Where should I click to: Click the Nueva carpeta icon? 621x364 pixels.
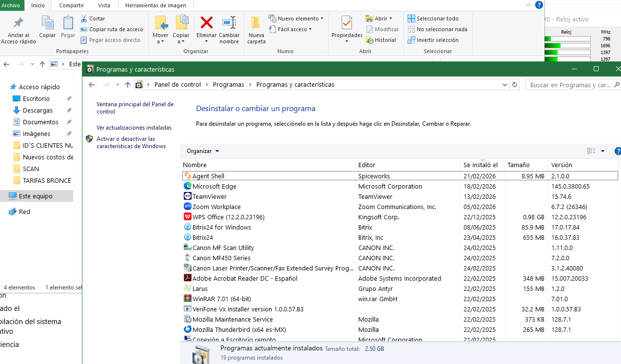pos(256,23)
